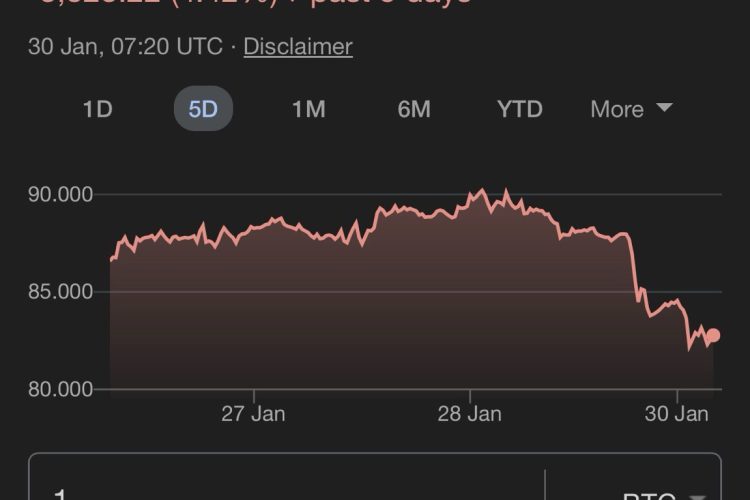750x500 pixels.
Task: Click the 28 Jan date marker
Action: 470,414
